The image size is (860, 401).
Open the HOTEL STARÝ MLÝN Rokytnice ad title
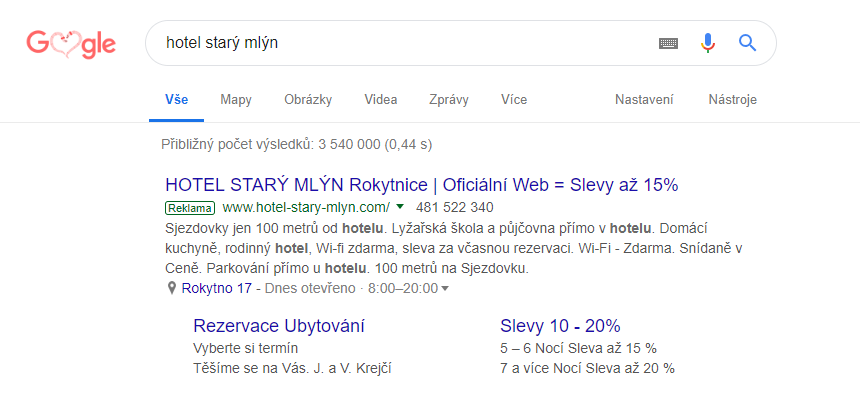click(x=421, y=185)
